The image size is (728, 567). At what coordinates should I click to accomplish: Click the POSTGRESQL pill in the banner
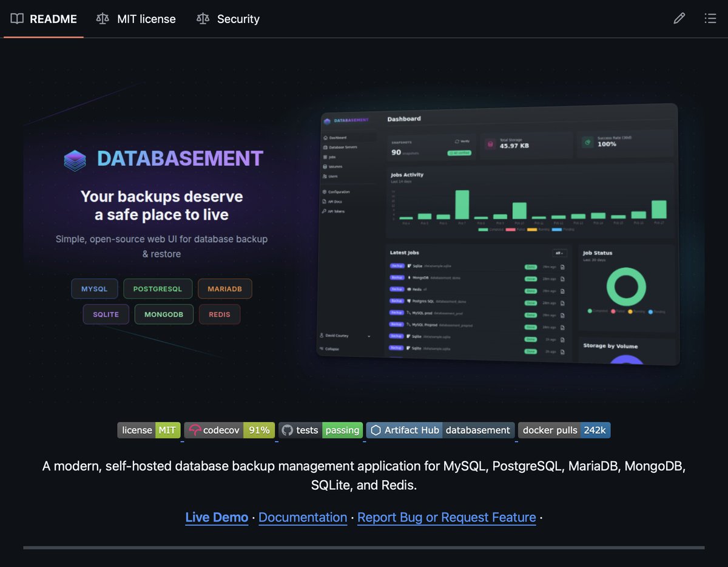click(158, 289)
